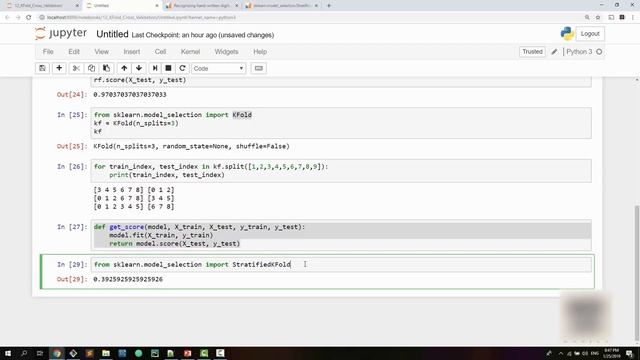Click the Out[24] value 0.97037037037037033
Viewport: 640px width, 360px height.
tap(130, 94)
